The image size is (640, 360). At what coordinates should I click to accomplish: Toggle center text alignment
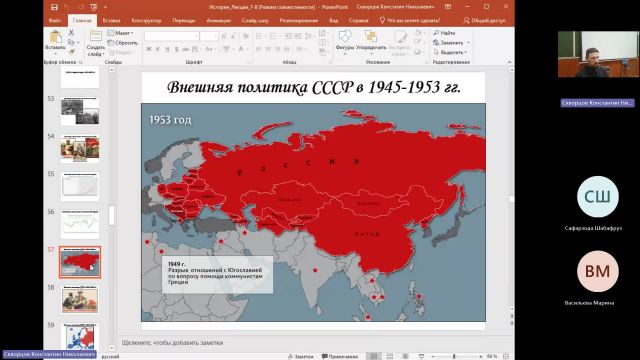click(x=268, y=49)
